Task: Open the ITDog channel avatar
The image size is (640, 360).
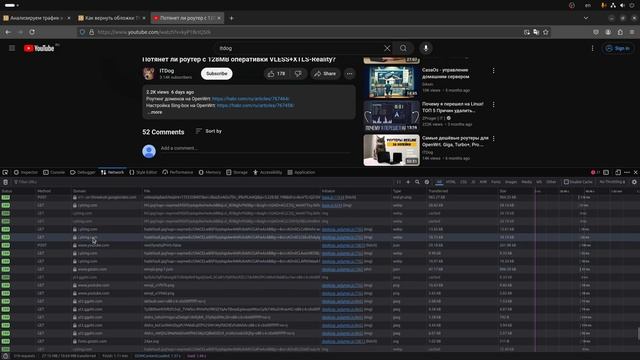Action: click(x=149, y=73)
